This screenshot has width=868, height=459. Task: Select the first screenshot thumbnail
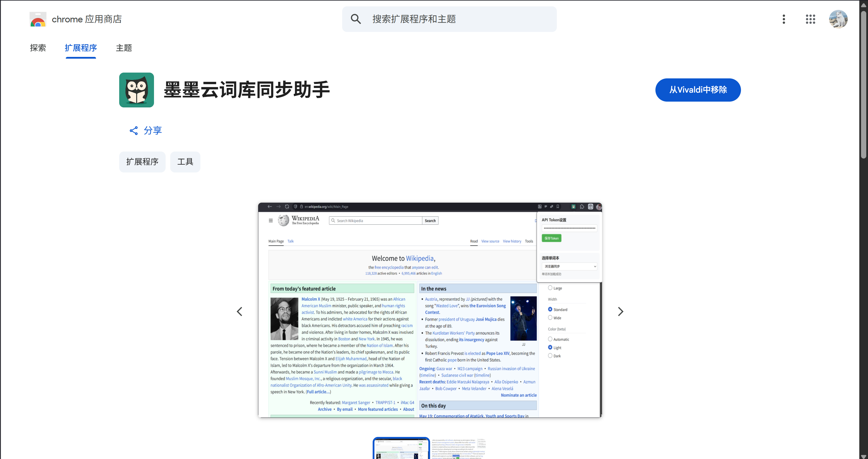point(401,448)
